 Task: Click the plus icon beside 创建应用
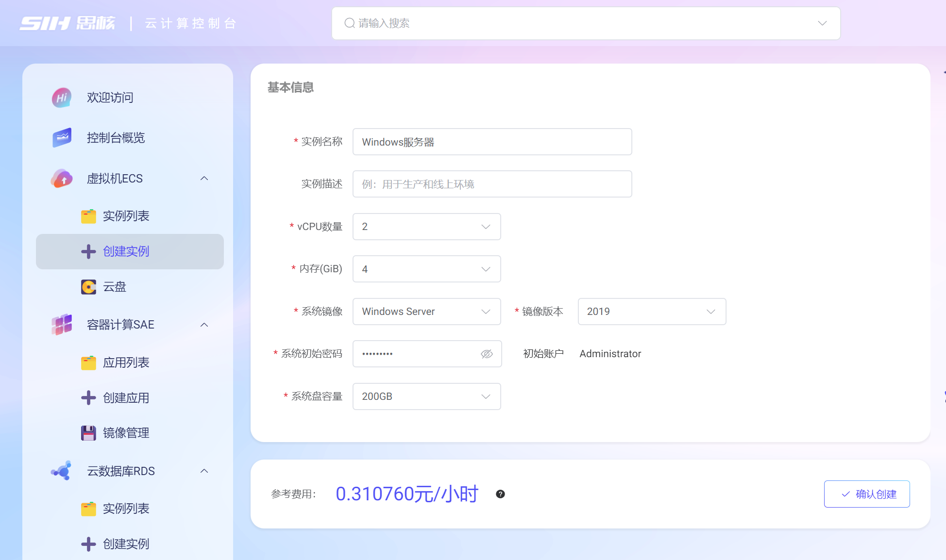click(88, 398)
